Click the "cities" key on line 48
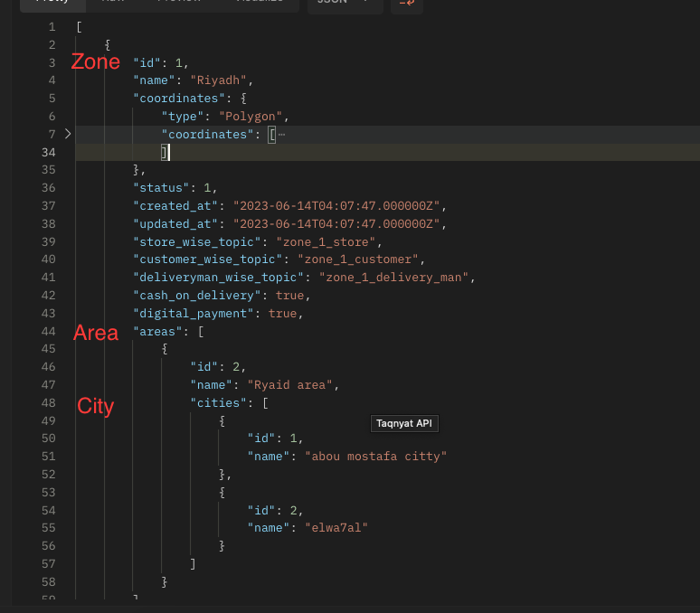Image resolution: width=700 pixels, height=613 pixels. (217, 403)
